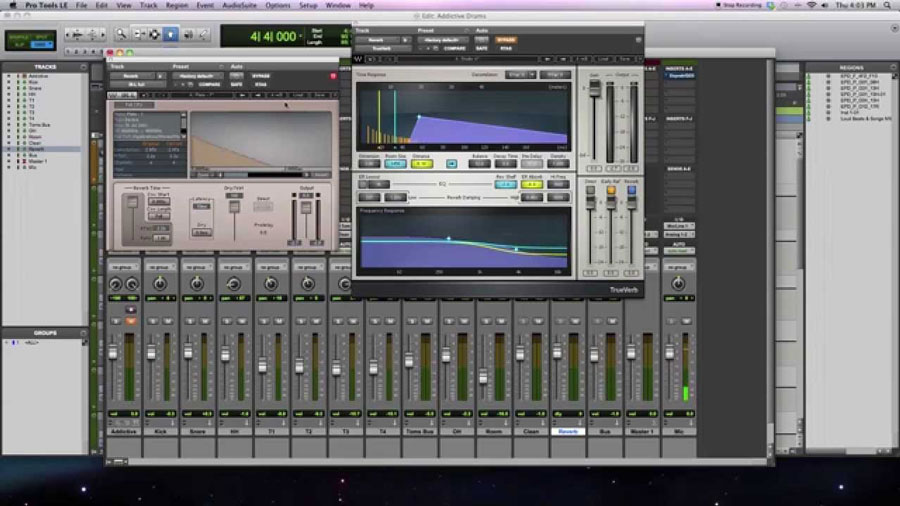Click the Kick channel pan knob
Image resolution: width=900 pixels, height=506 pixels.
tap(160, 283)
